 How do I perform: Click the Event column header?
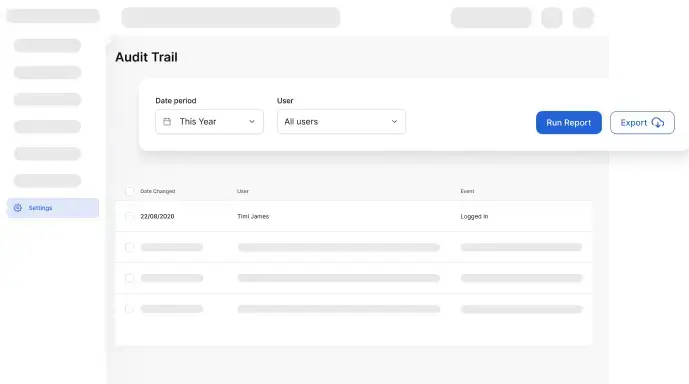click(467, 191)
